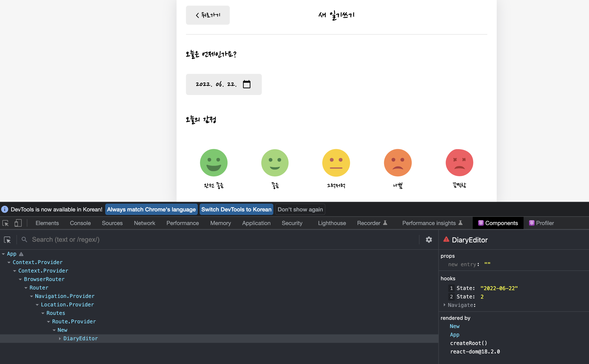Image resolution: width=589 pixels, height=364 pixels.
Task: Select the yellow neutral emotion face
Action: point(336,163)
